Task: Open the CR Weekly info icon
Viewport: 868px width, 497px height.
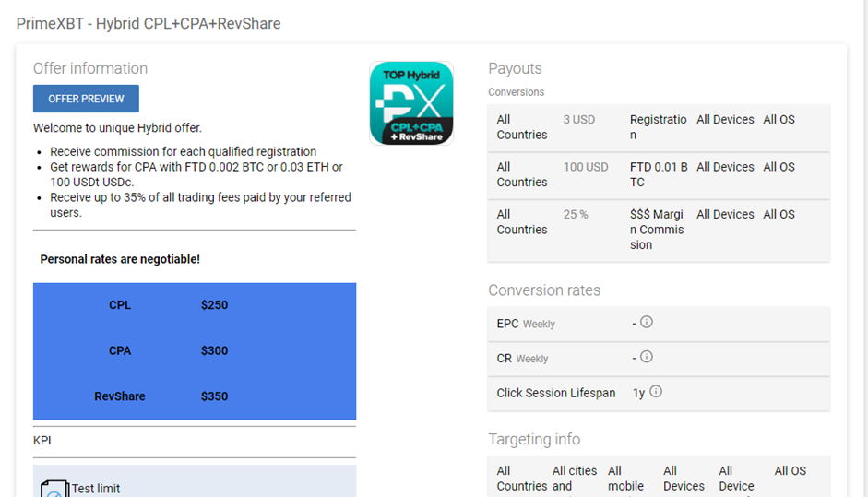Action: pyautogui.click(x=646, y=357)
